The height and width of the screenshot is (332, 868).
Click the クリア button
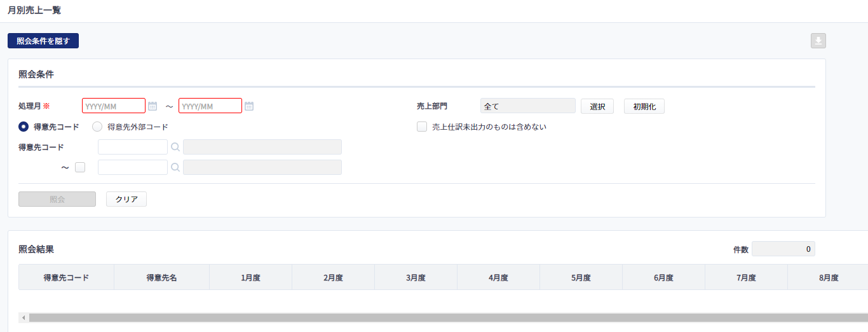coord(126,199)
